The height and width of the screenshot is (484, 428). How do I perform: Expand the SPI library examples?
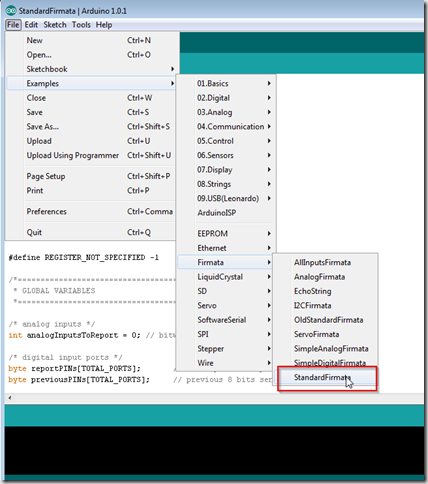pyautogui.click(x=226, y=334)
